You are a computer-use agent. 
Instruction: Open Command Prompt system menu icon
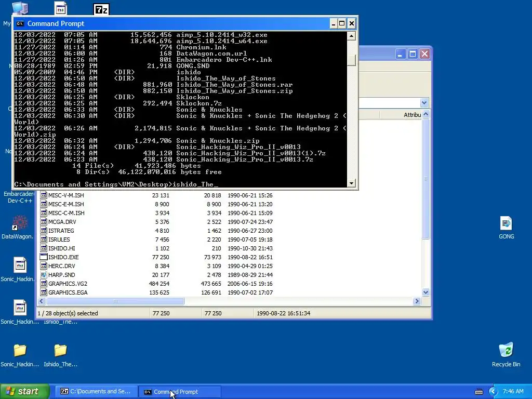click(x=20, y=23)
